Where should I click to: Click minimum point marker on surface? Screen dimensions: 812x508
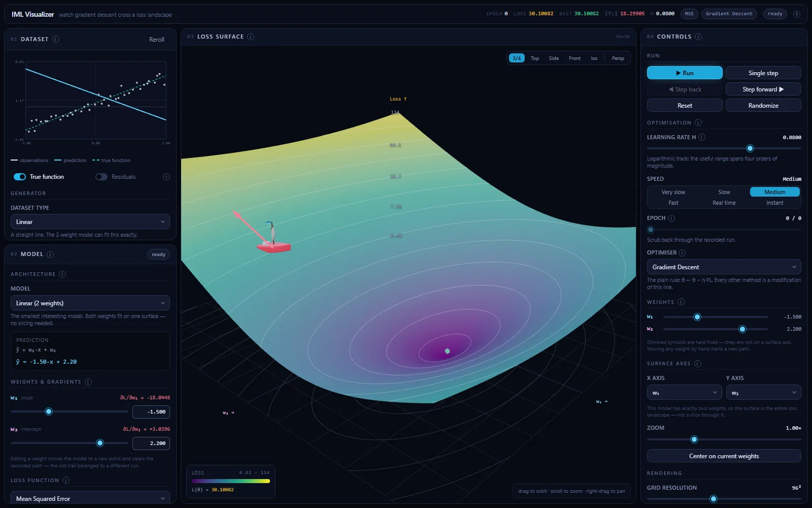(447, 351)
